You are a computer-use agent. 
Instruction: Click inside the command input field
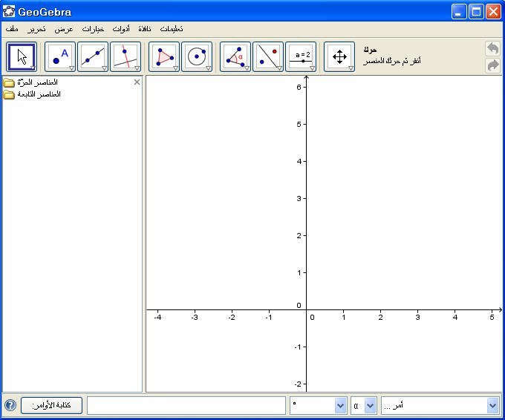(x=186, y=405)
